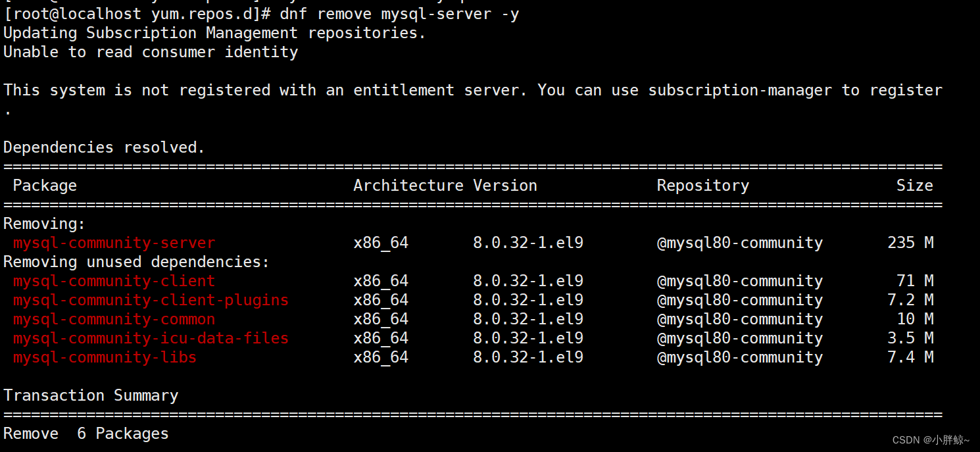Click the 'Architecture' column header
Viewport: 980px width, 452px height.
click(408, 186)
